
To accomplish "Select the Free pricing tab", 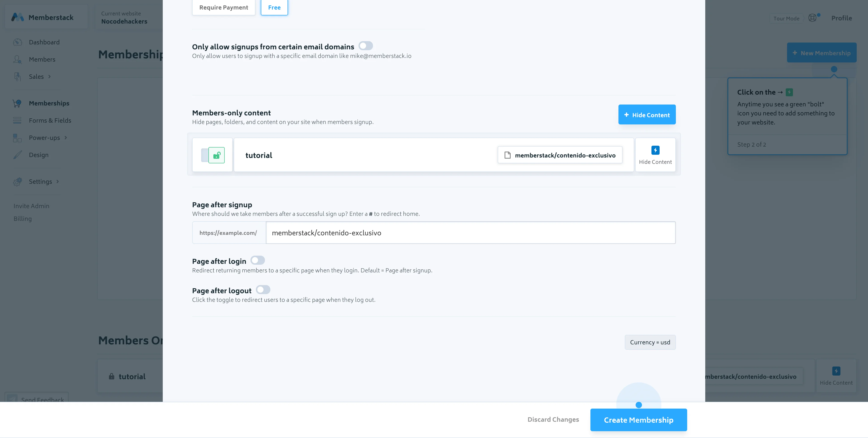I will pos(274,7).
